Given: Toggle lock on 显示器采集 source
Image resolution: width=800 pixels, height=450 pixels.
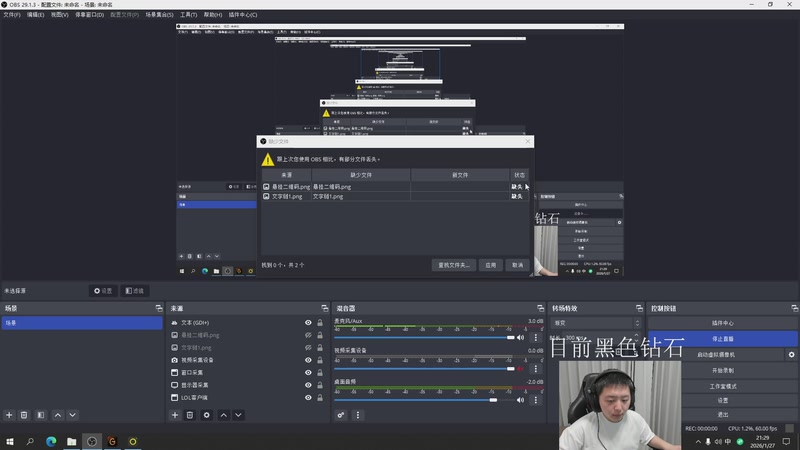Looking at the screenshot, I should point(320,385).
